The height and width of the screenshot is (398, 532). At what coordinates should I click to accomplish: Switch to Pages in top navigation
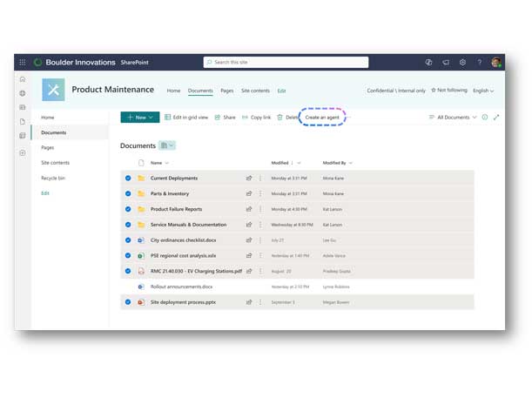(x=226, y=91)
